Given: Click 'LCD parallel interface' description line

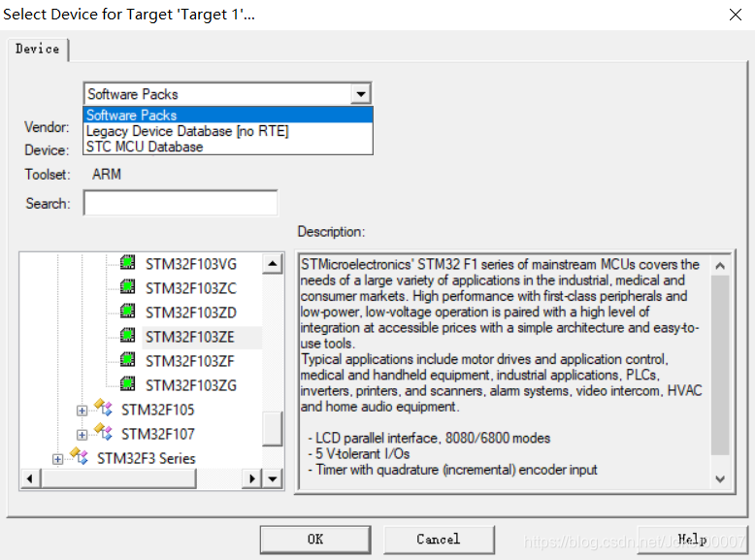Looking at the screenshot, I should coord(429,438).
